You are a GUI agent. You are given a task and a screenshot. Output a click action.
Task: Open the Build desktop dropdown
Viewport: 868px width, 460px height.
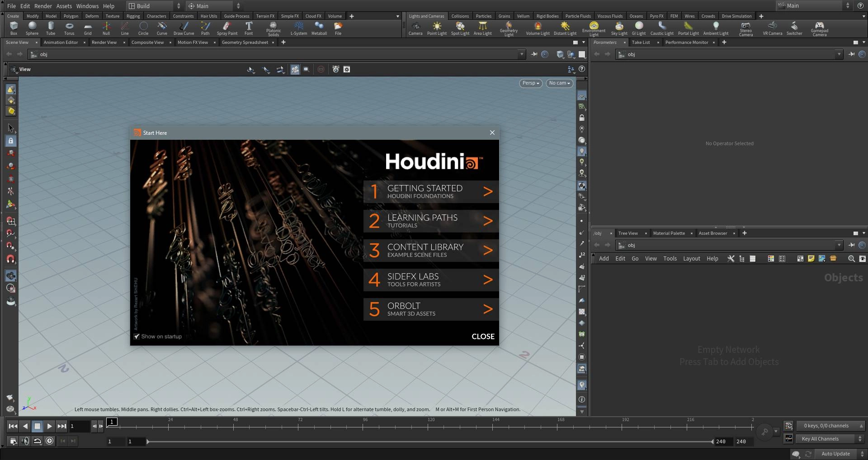[x=154, y=6]
